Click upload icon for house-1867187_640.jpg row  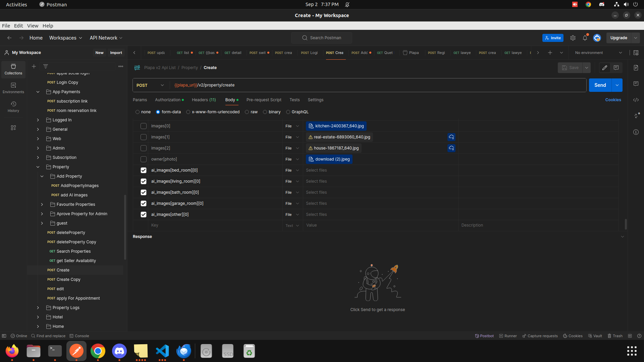point(451,148)
